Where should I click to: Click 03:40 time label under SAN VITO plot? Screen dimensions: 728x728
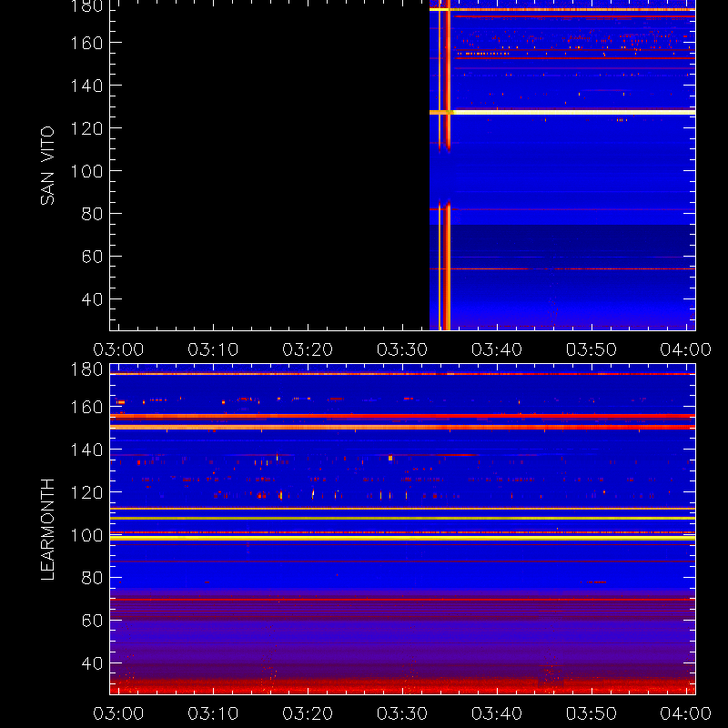497,349
